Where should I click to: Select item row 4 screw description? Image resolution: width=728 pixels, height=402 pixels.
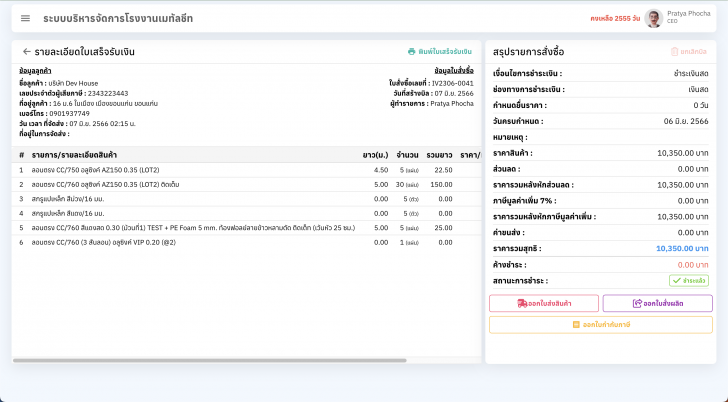click(x=68, y=214)
